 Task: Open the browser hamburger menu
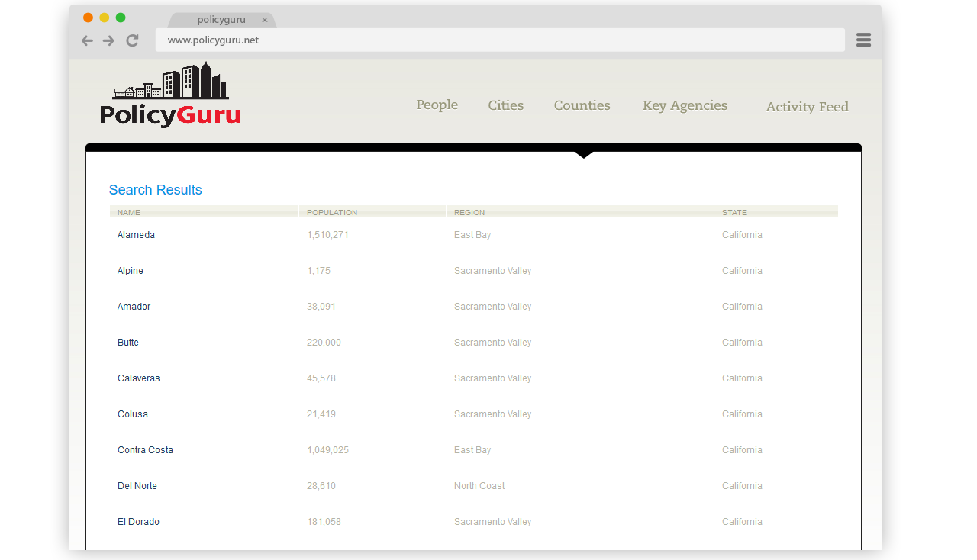click(863, 40)
